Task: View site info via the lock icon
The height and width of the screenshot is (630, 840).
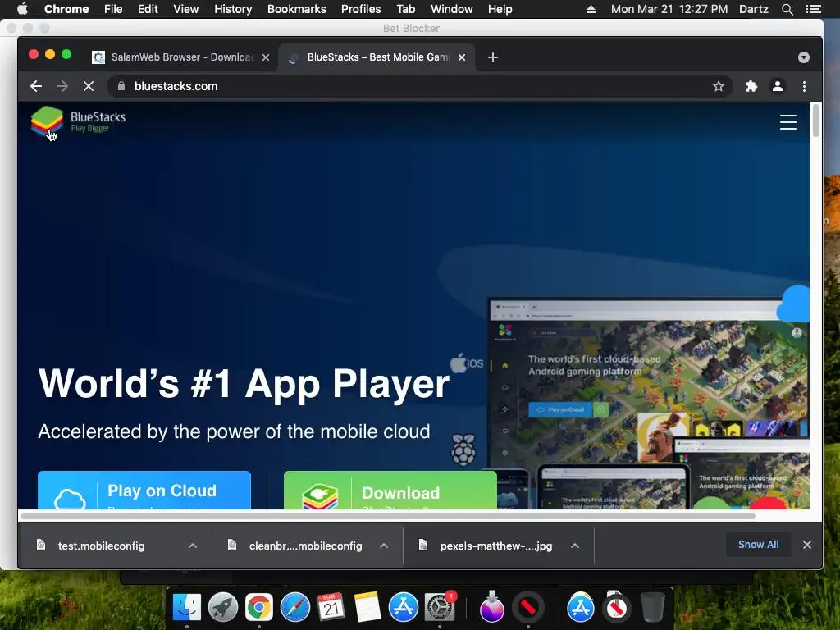Action: [x=121, y=86]
